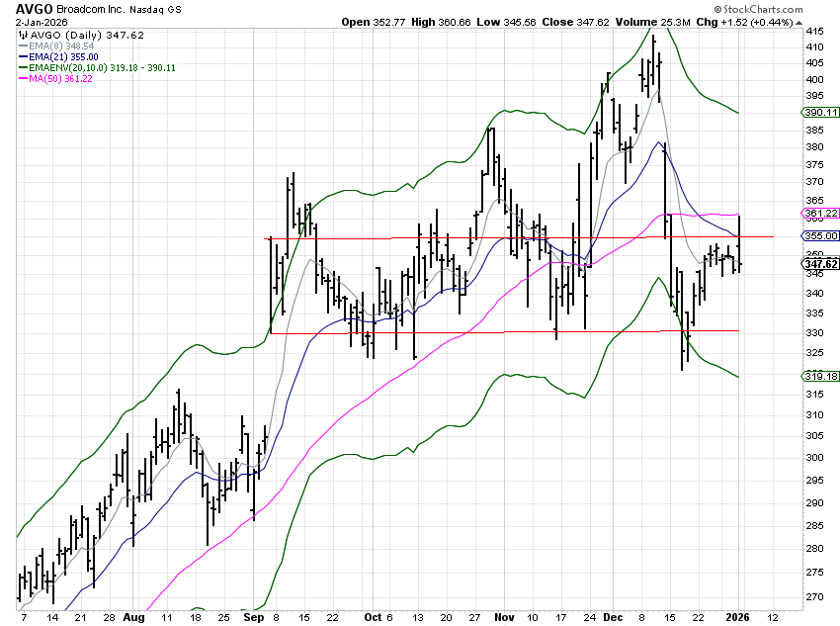This screenshot has width=840, height=626.
Task: Click the price bar icon before AVGO (Daily)
Action: [x=23, y=36]
